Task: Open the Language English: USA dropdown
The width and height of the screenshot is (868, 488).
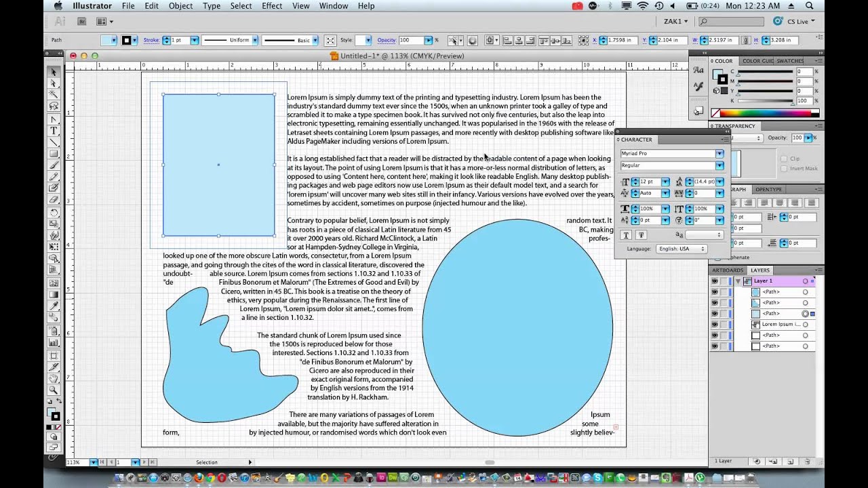Action: (x=682, y=249)
